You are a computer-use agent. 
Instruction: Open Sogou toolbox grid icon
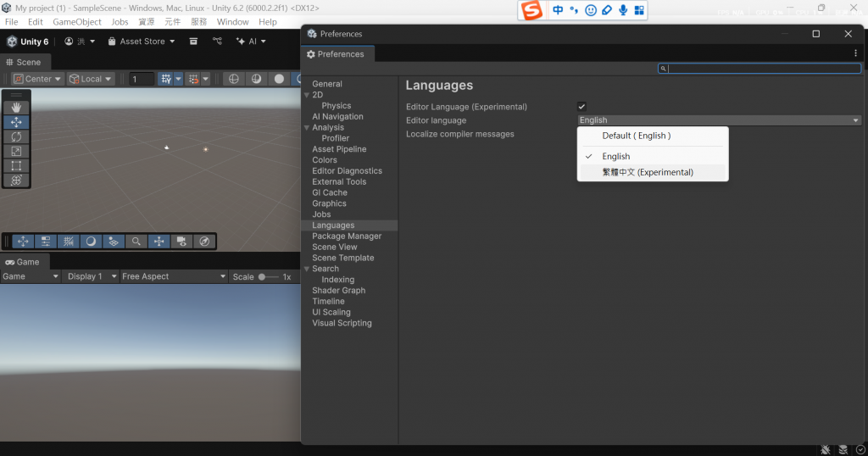tap(639, 10)
